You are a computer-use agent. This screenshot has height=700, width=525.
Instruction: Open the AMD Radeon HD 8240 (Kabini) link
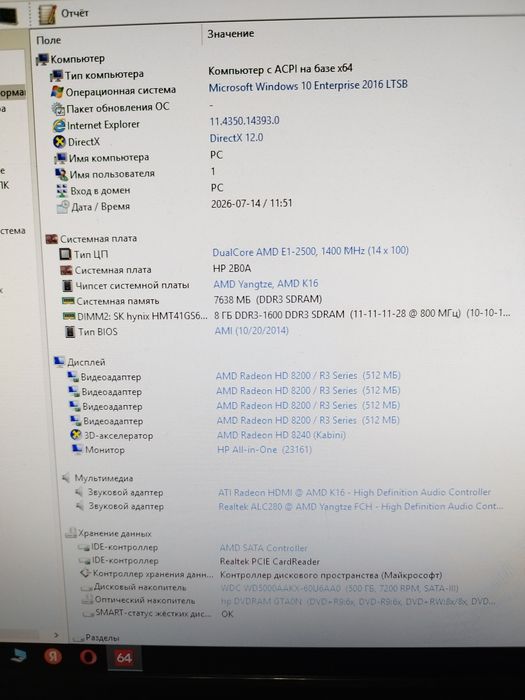(x=281, y=435)
